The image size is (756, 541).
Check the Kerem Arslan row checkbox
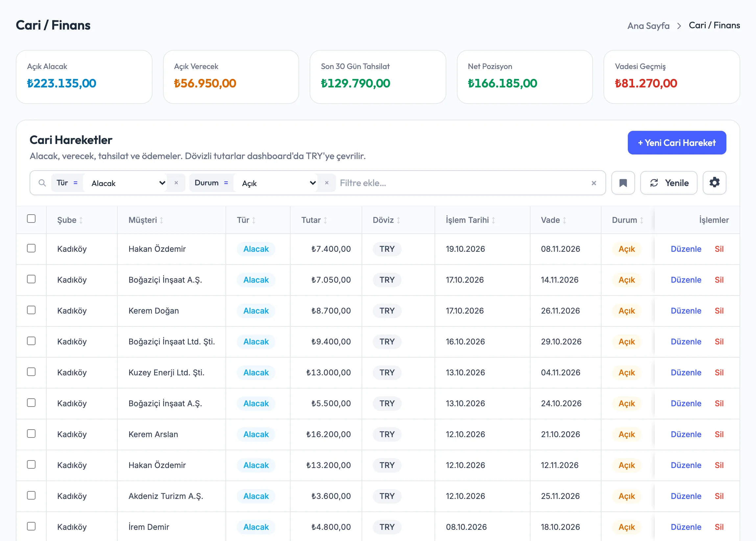point(31,434)
